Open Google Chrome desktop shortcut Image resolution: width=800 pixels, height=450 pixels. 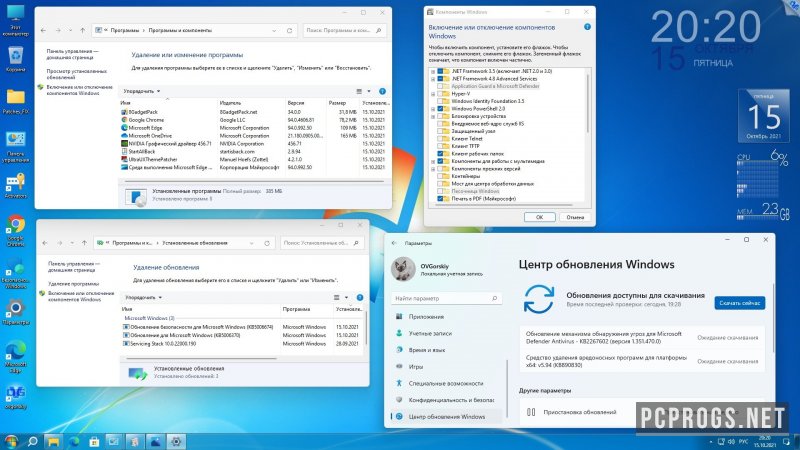point(15,231)
